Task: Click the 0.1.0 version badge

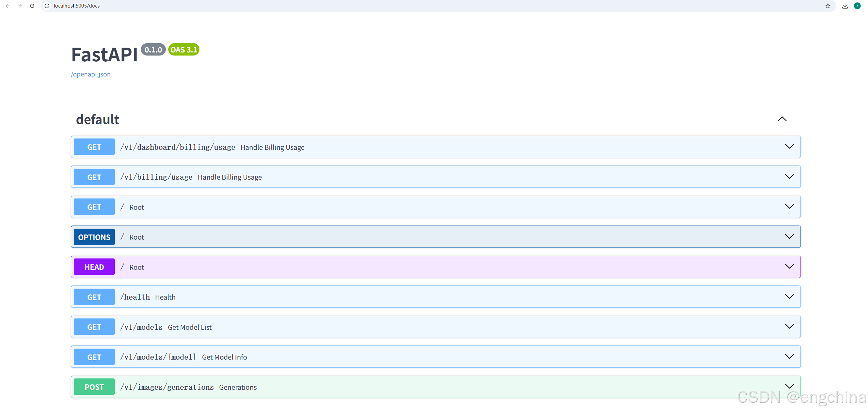Action: pos(153,50)
